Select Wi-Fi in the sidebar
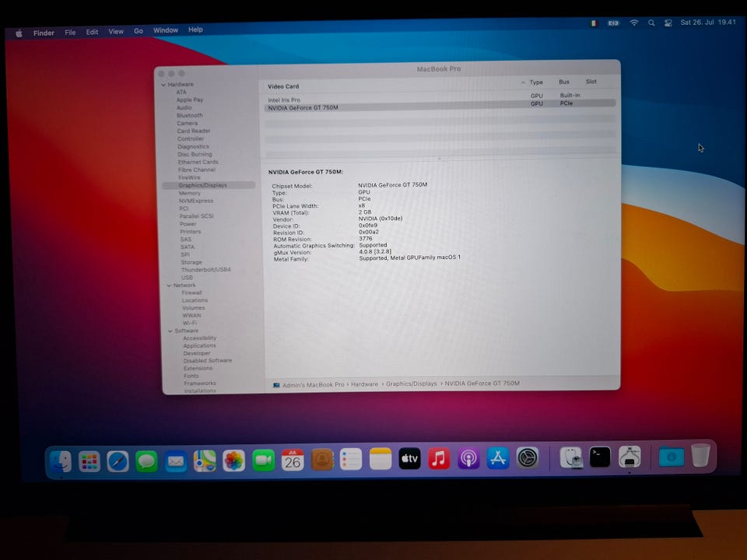 pos(190,323)
